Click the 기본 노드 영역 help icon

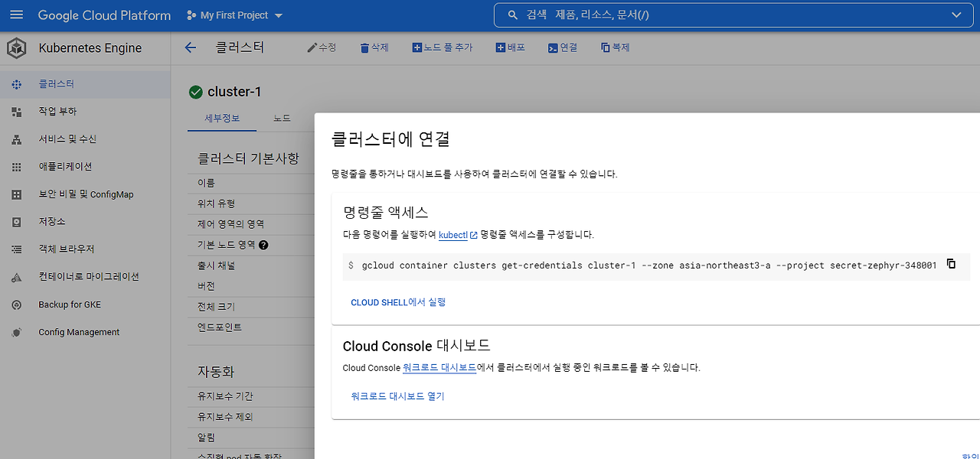click(x=263, y=245)
